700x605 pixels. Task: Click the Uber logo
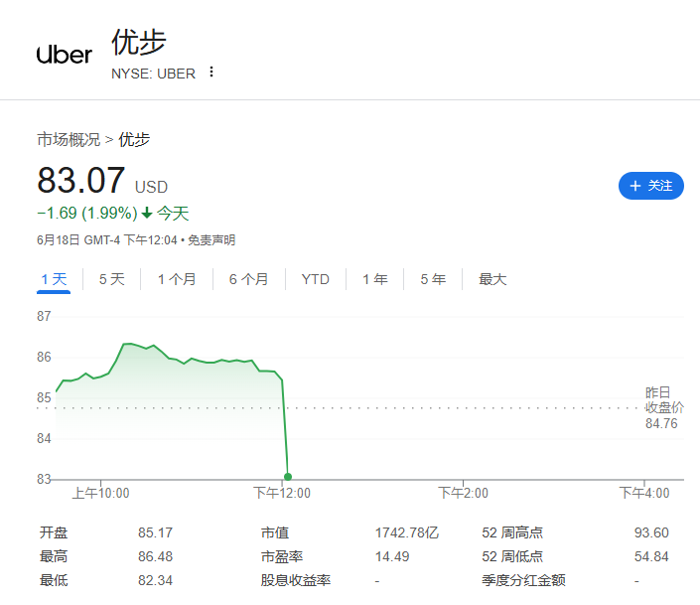tap(65, 55)
